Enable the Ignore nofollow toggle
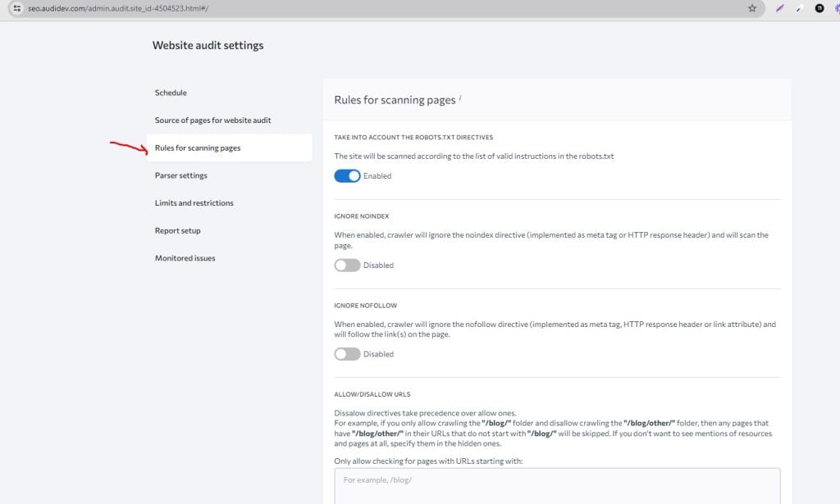Image resolution: width=840 pixels, height=504 pixels. (x=347, y=353)
